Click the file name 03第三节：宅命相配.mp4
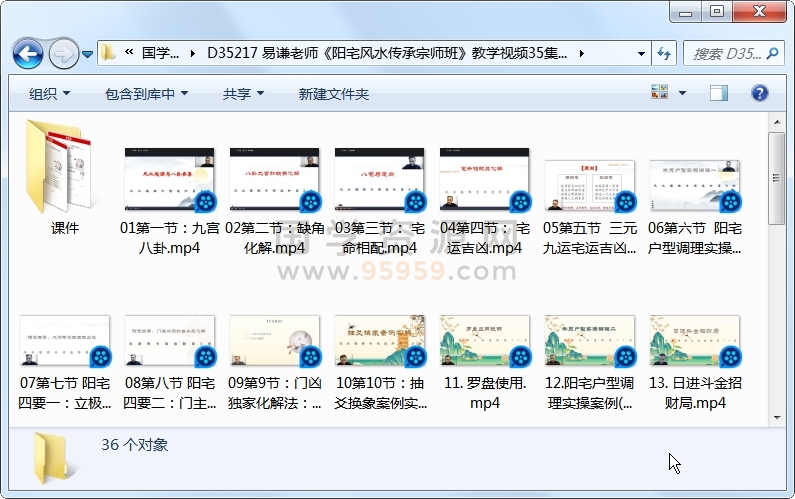 [379, 238]
